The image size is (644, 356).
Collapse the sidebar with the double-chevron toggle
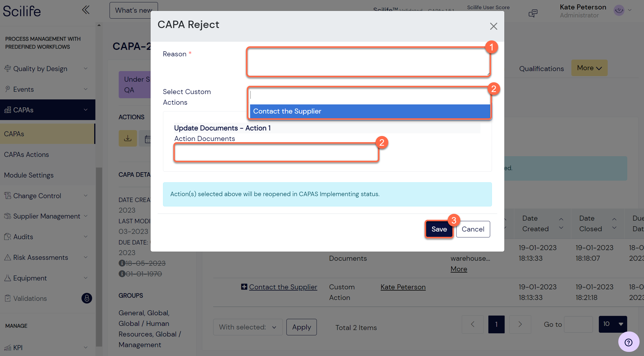click(86, 10)
